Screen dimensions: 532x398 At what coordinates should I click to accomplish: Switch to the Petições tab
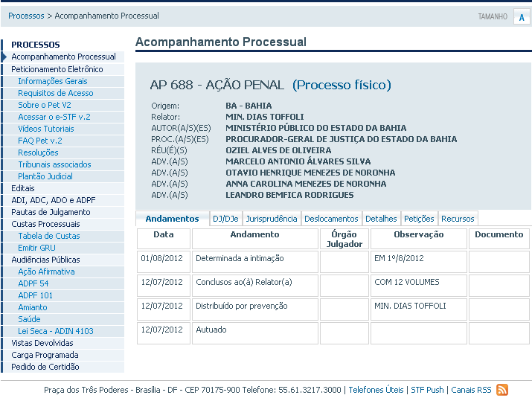[419, 219]
